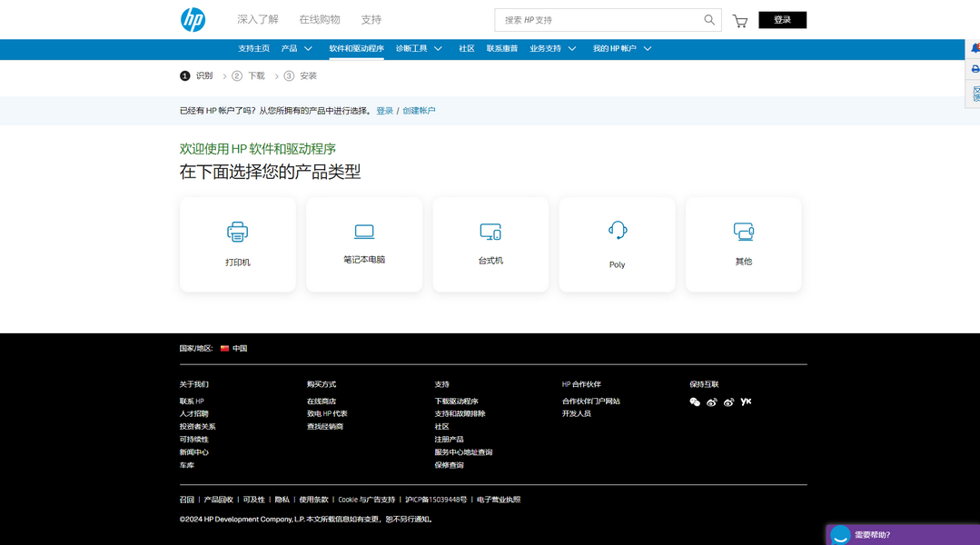The image size is (980, 545).
Task: Go to the 软件和驱动程序 tab
Action: [x=356, y=49]
